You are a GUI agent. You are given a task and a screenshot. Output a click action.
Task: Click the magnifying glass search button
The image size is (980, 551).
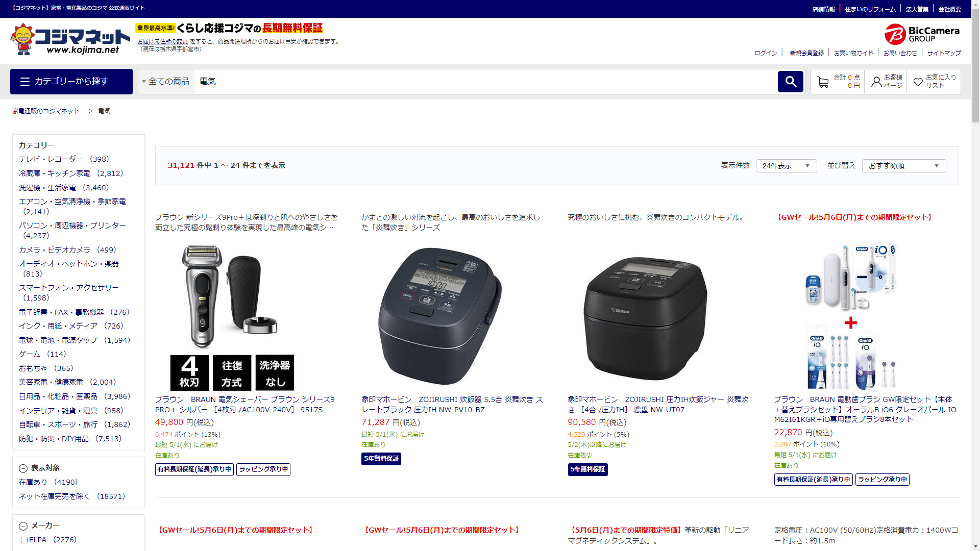[790, 82]
